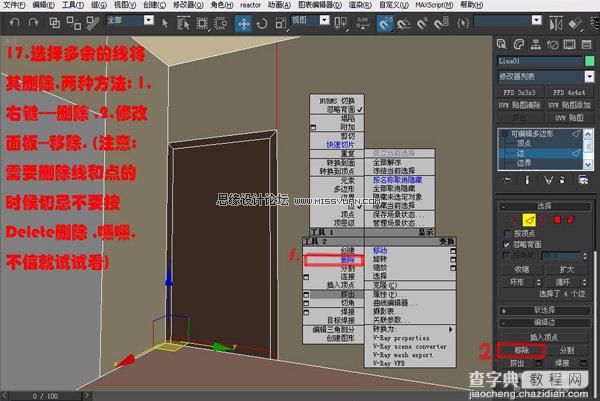
Task: Click the 插入顶点 button in panel
Action: (543, 337)
